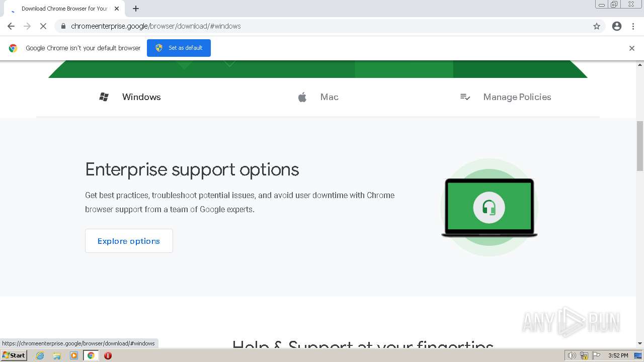
Task: Open the Chrome profile avatar
Action: pyautogui.click(x=617, y=26)
